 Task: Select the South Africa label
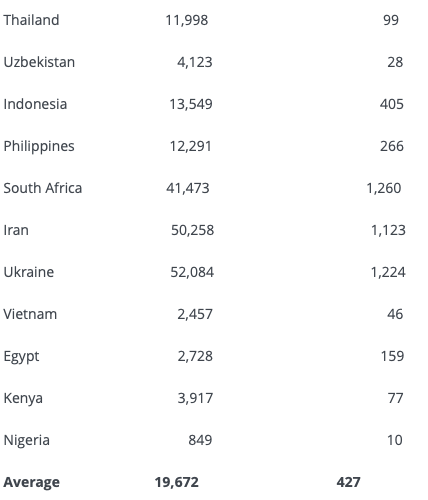pyautogui.click(x=43, y=188)
